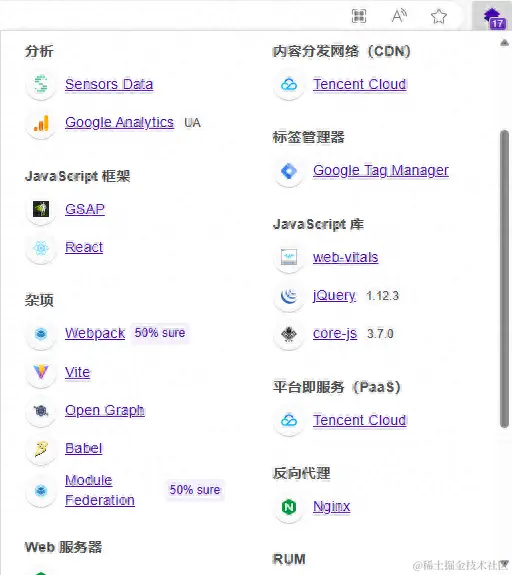This screenshot has width=512, height=575.
Task: Click the 杂项 category heading
Action: pyautogui.click(x=39, y=300)
